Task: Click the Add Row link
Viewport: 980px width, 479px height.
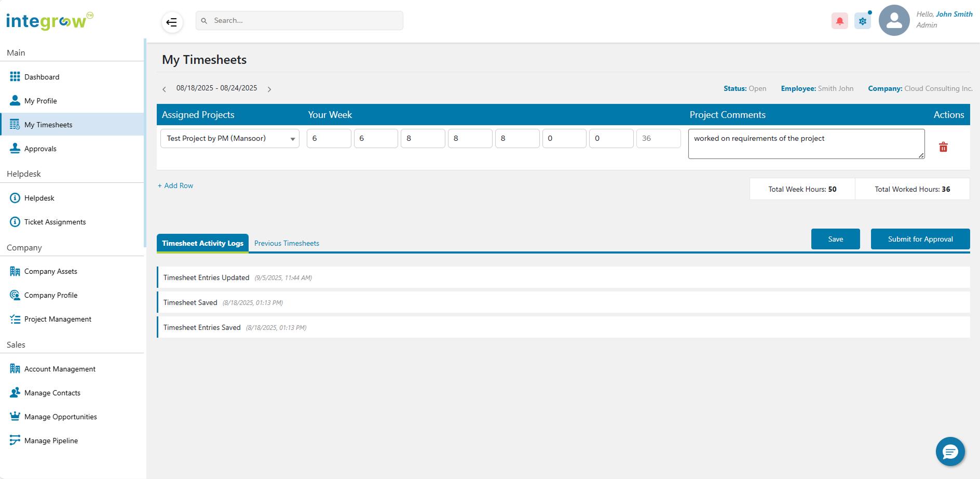Action: coord(175,185)
